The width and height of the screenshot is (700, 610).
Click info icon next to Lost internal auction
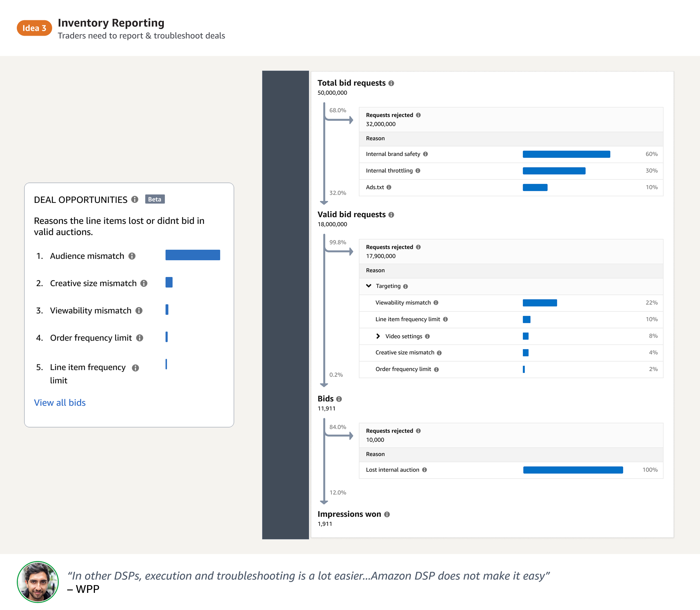tap(425, 470)
